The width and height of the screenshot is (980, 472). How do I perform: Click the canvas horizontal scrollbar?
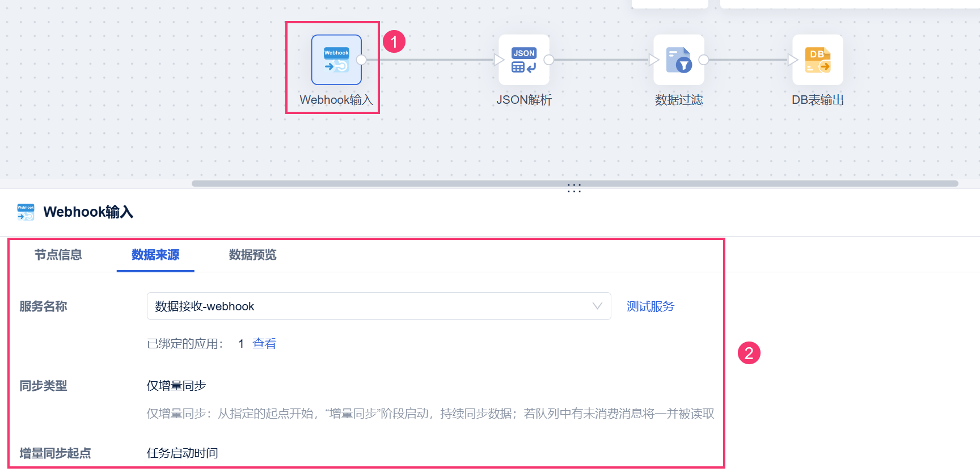[575, 183]
